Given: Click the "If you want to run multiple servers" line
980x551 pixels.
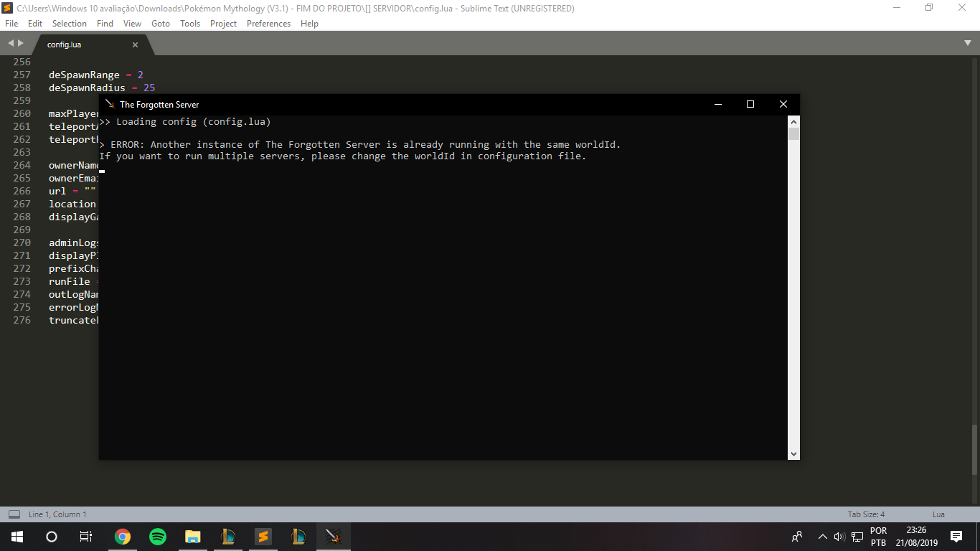Looking at the screenshot, I should coord(343,156).
